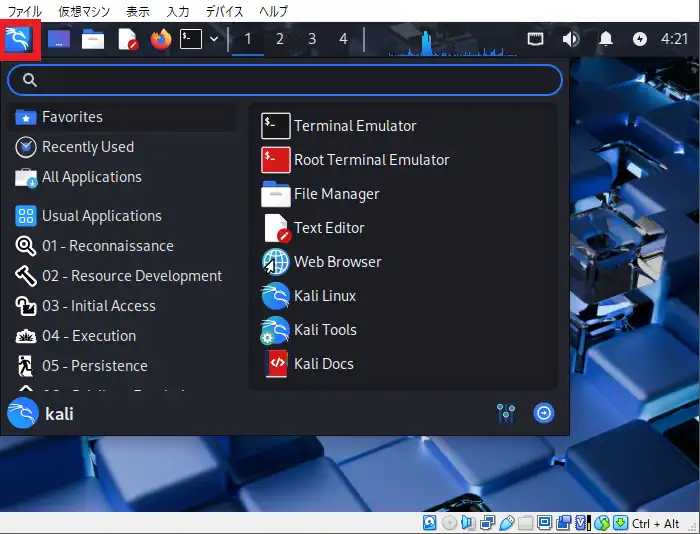This screenshot has width=700, height=534.
Task: Select the Recently Used category
Action: [x=122, y=147]
